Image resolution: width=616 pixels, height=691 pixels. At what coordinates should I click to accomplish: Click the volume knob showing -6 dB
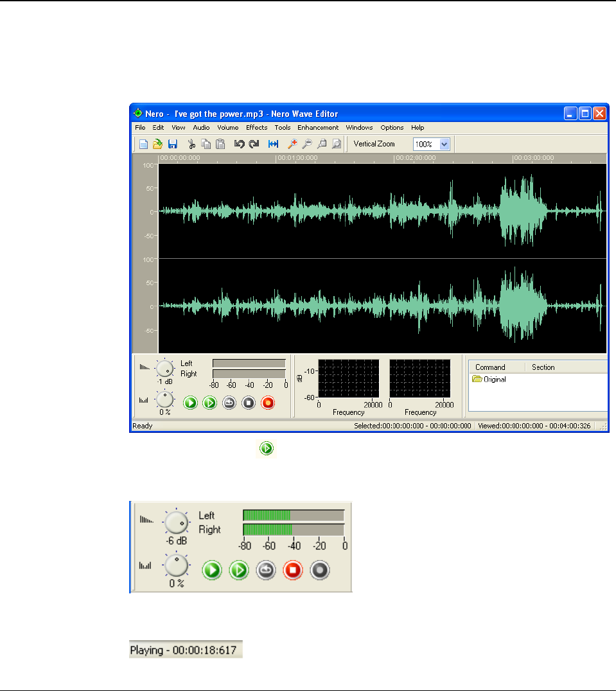click(176, 523)
